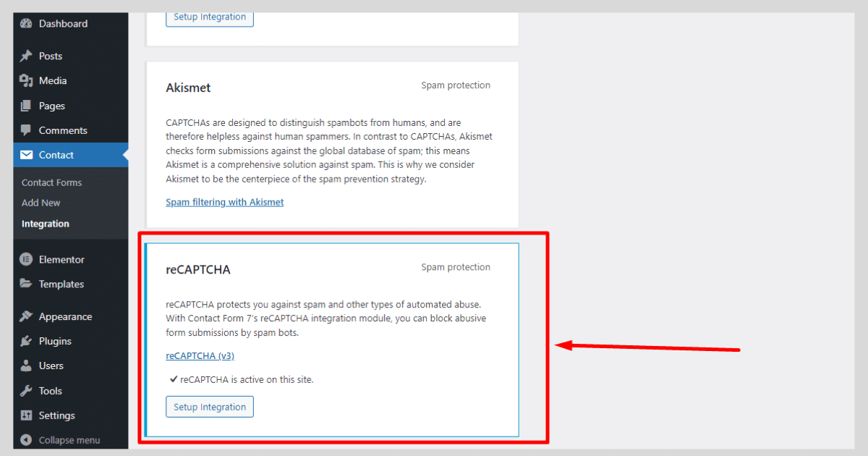Click the Collapse menu arrow icon
The height and width of the screenshot is (456, 868).
point(27,440)
